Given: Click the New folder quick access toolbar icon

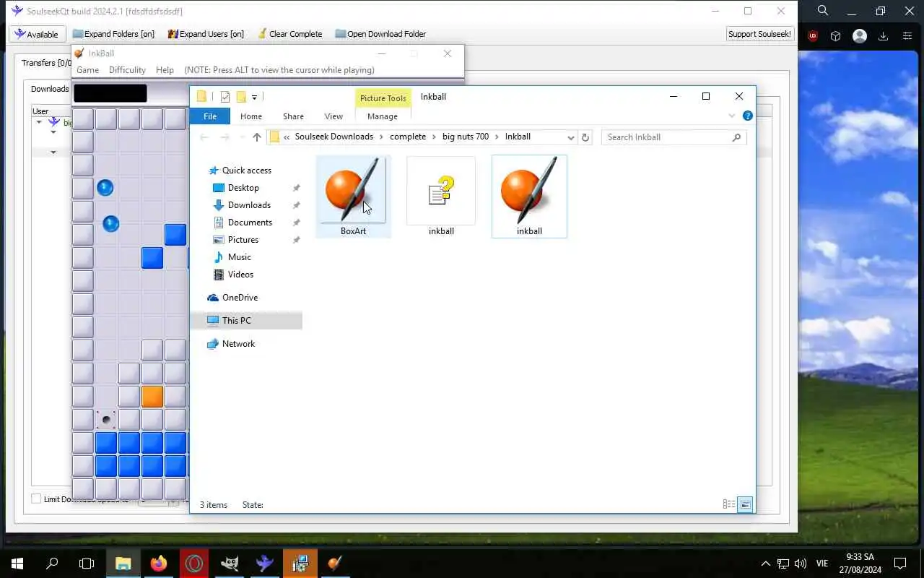Looking at the screenshot, I should pos(241,97).
